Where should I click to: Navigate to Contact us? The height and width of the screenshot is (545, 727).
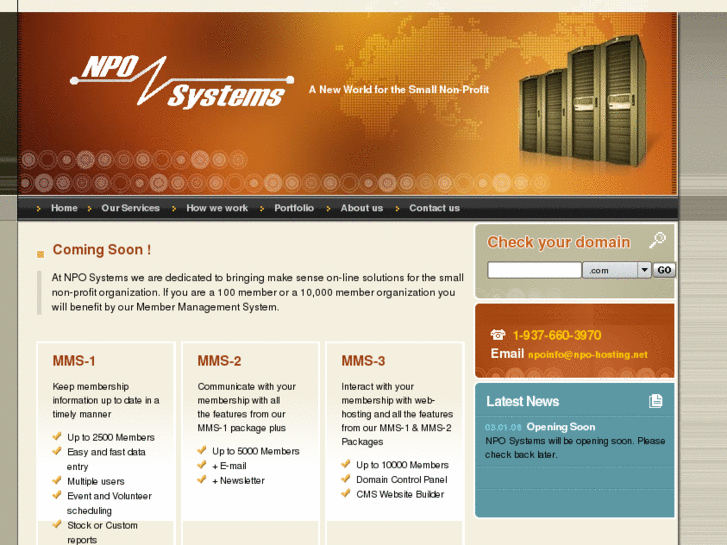coord(434,208)
